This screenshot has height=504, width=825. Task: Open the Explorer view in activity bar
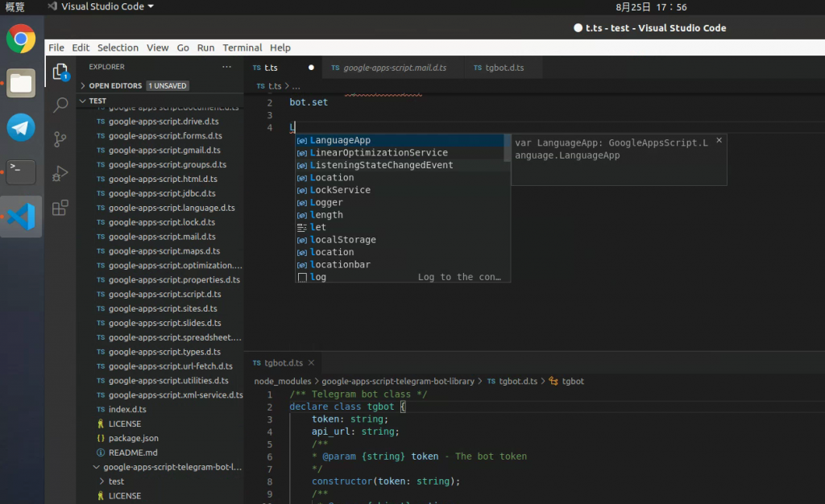[x=60, y=72]
